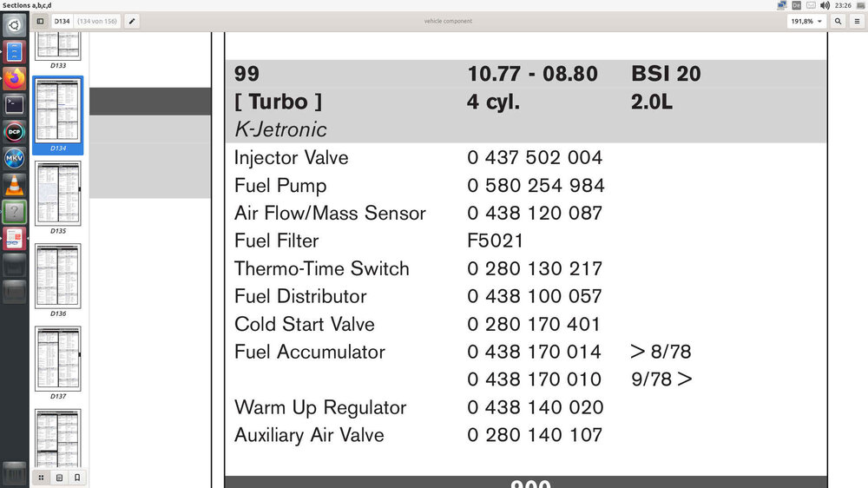Open the search magnifier icon
868x488 pixels.
[838, 21]
